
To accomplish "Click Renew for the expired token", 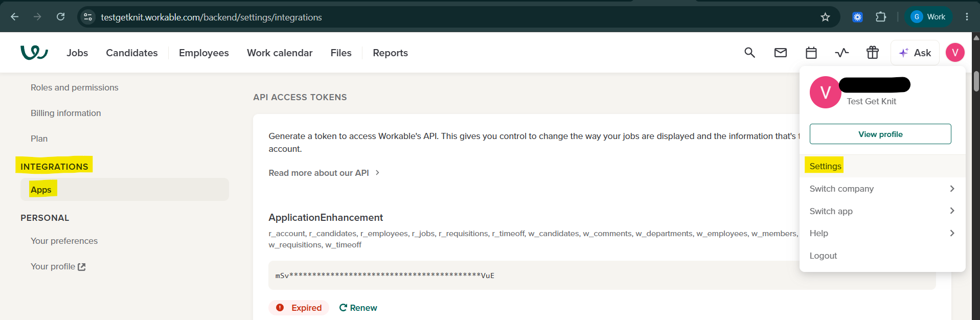I will [x=358, y=308].
